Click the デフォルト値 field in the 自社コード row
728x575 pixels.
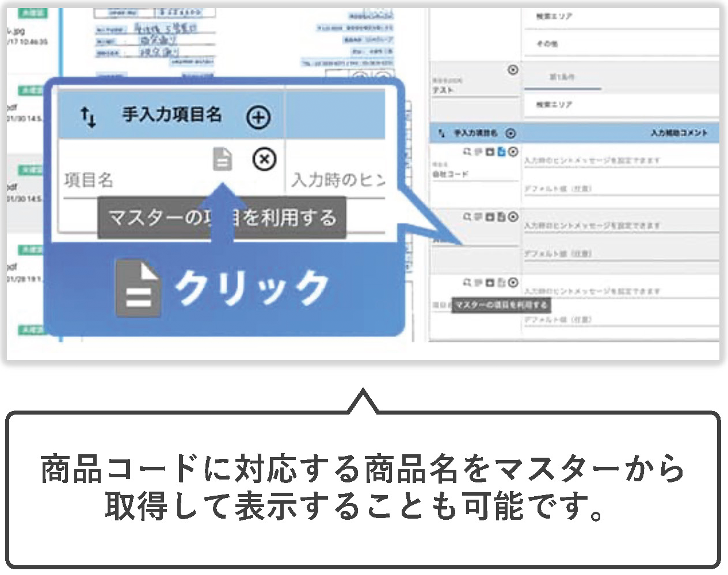tap(622, 188)
